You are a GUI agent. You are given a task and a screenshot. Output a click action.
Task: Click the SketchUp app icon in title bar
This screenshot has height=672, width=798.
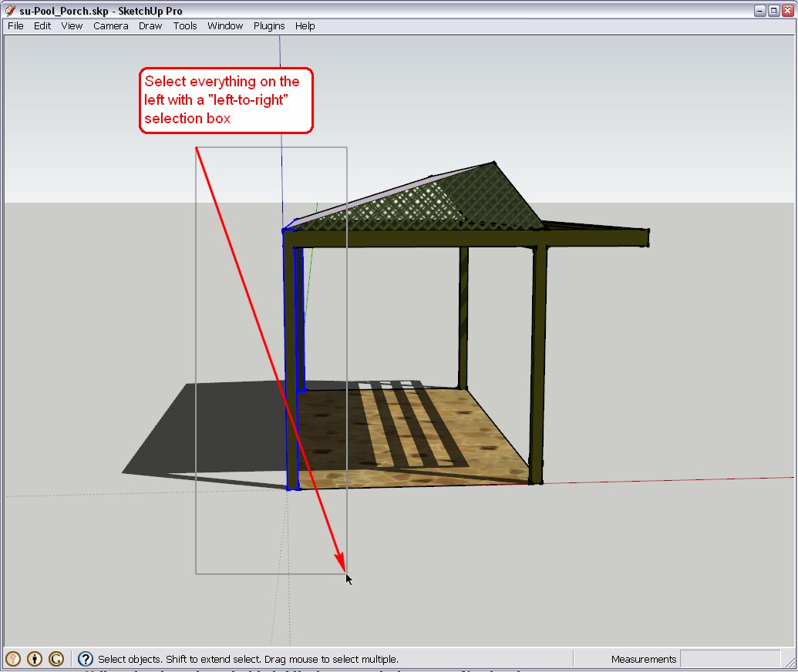pyautogui.click(x=10, y=11)
